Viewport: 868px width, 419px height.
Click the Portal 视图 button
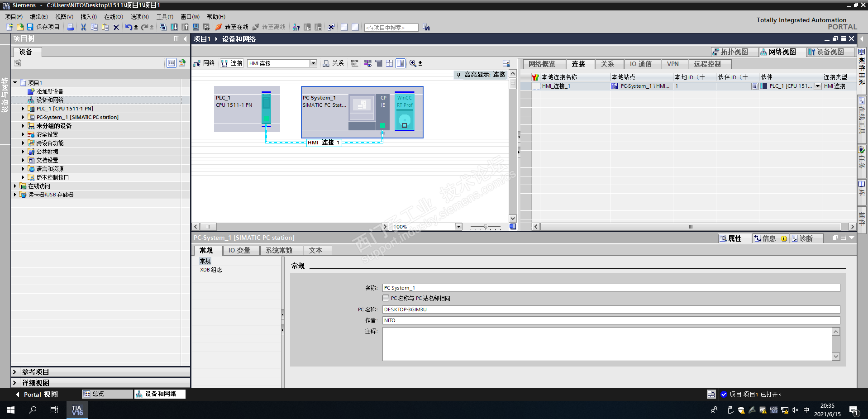(x=37, y=395)
